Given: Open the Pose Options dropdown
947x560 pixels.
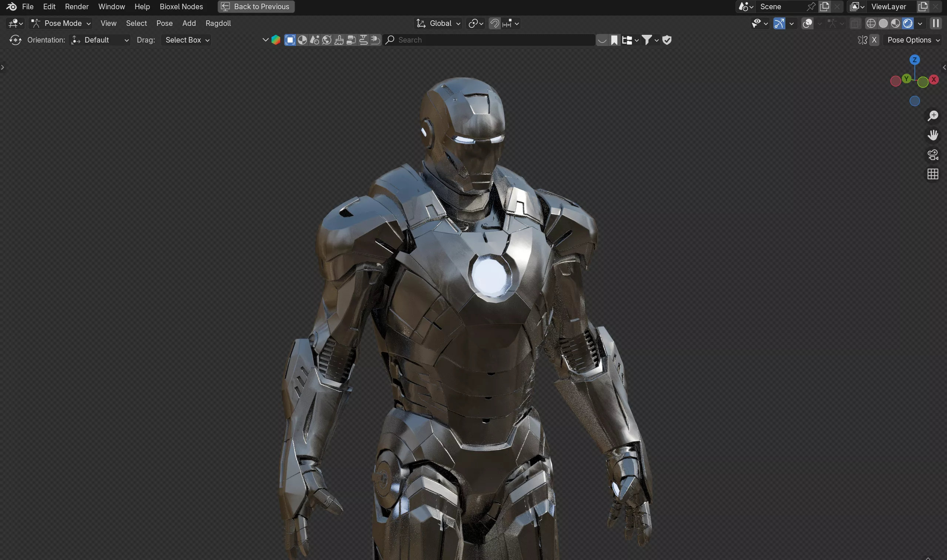Looking at the screenshot, I should [x=913, y=40].
